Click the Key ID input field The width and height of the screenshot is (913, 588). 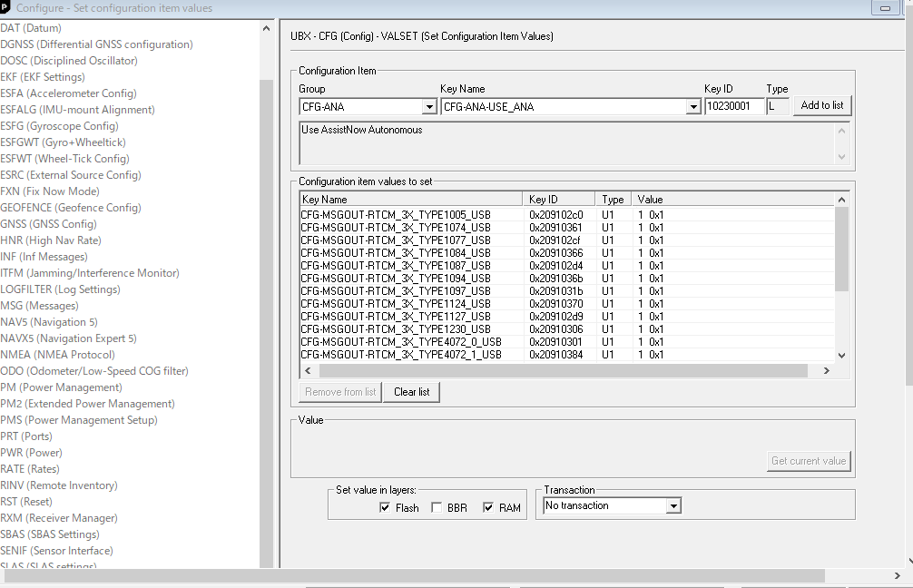[x=733, y=106]
